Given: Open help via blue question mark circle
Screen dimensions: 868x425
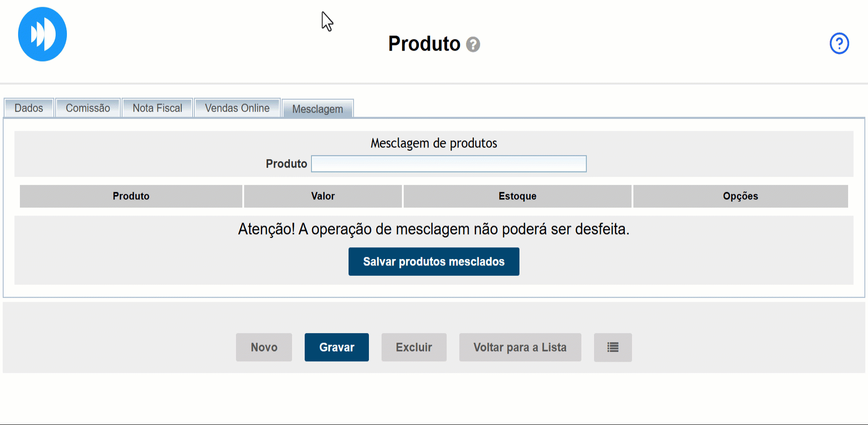Looking at the screenshot, I should click(x=839, y=43).
